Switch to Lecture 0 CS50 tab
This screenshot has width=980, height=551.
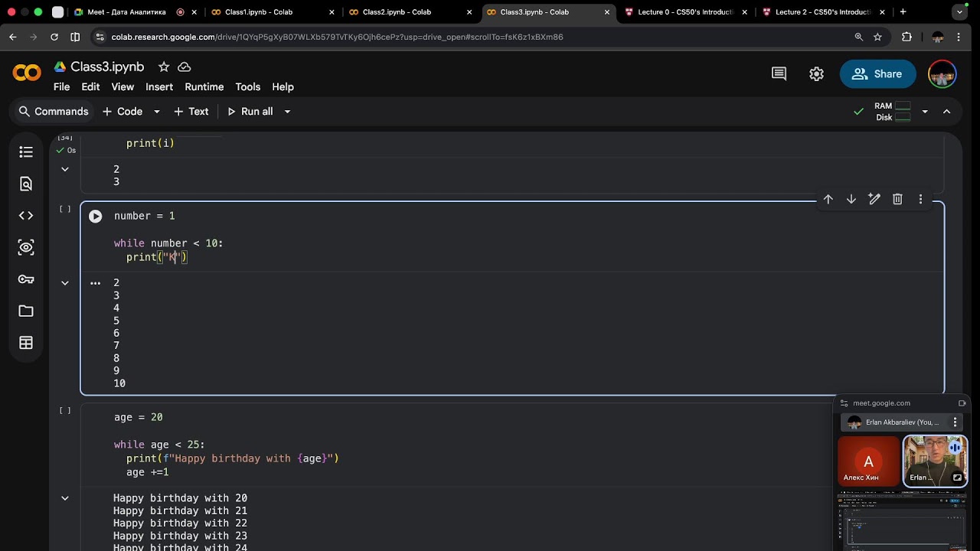coord(685,12)
